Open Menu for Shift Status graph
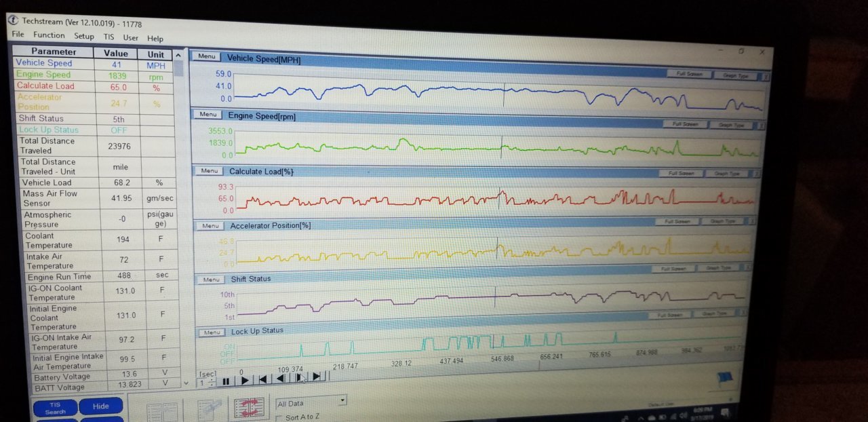The height and width of the screenshot is (422, 868). (212, 280)
